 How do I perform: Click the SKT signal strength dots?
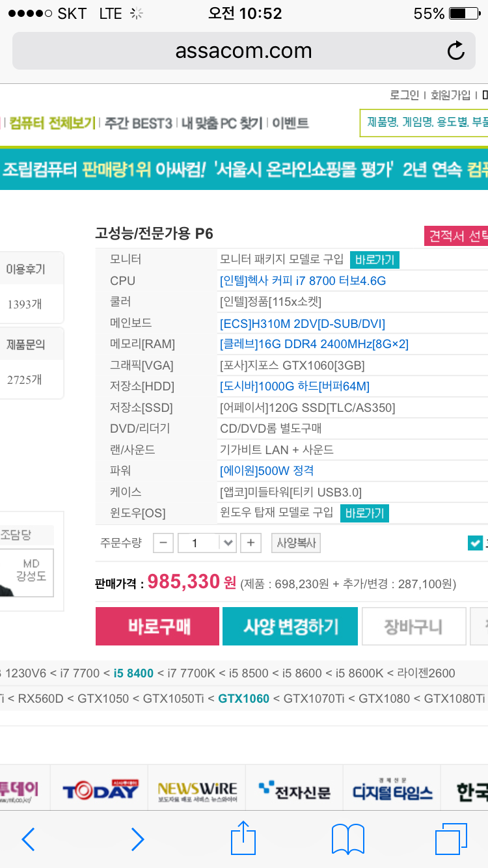29,14
